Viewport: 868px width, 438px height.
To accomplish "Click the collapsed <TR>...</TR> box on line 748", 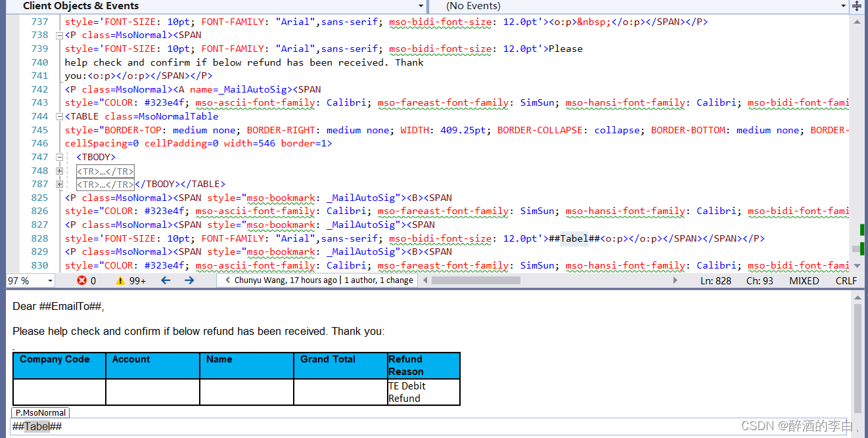I will [x=105, y=171].
